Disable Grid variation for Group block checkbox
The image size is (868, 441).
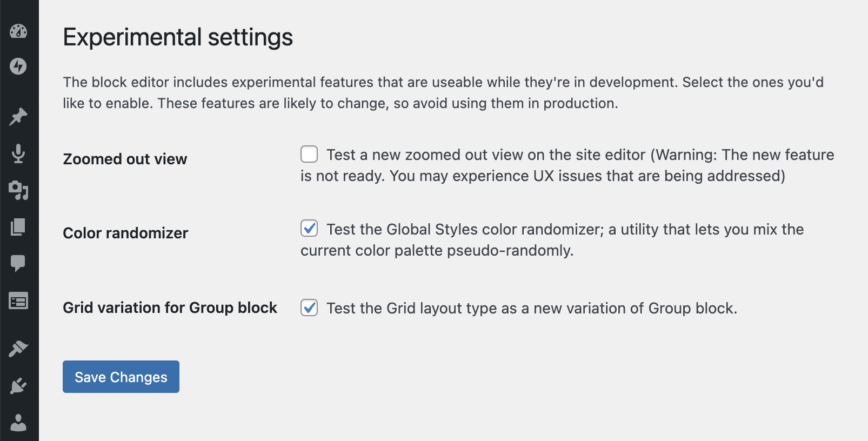(309, 308)
